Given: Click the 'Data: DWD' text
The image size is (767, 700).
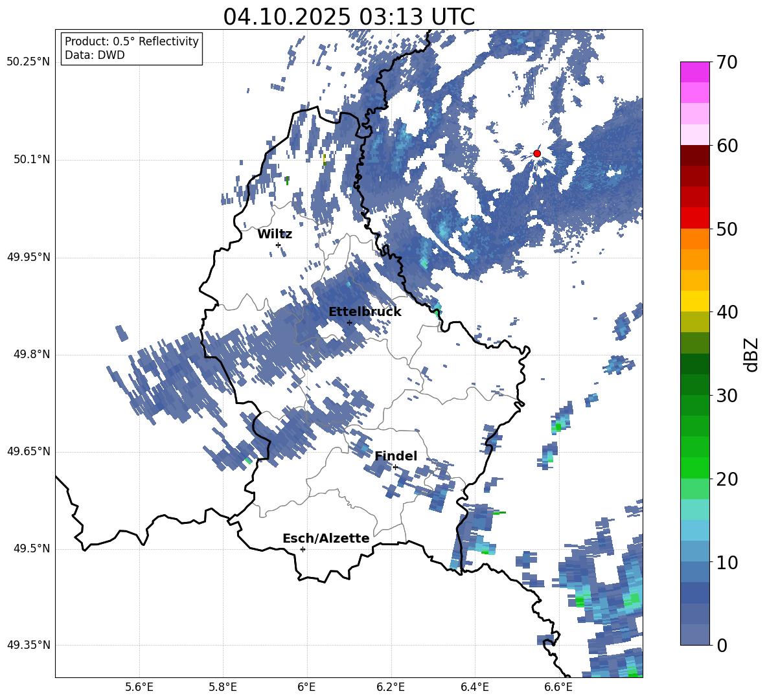Looking at the screenshot, I should (x=95, y=55).
